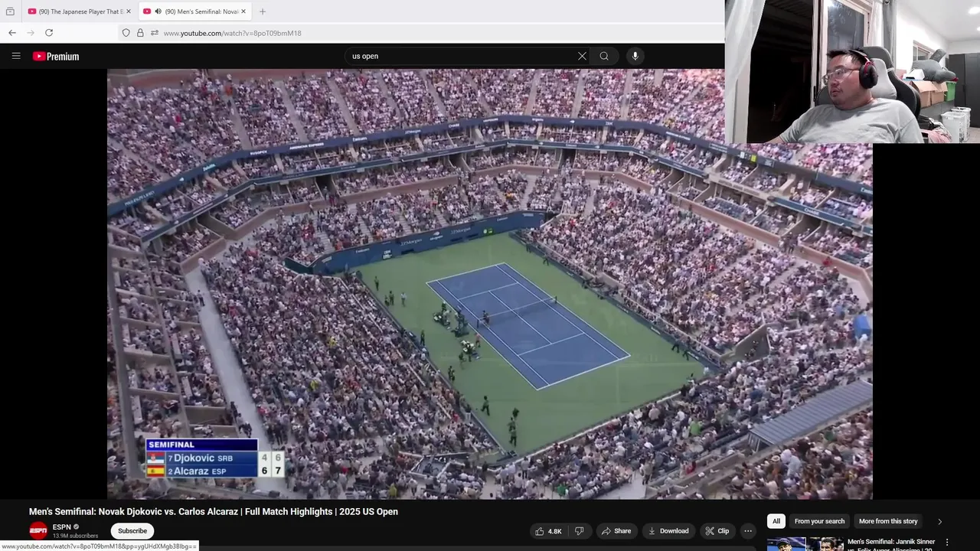Viewport: 980px width, 551px height.
Task: Subscribe to the ESPN channel
Action: (132, 531)
